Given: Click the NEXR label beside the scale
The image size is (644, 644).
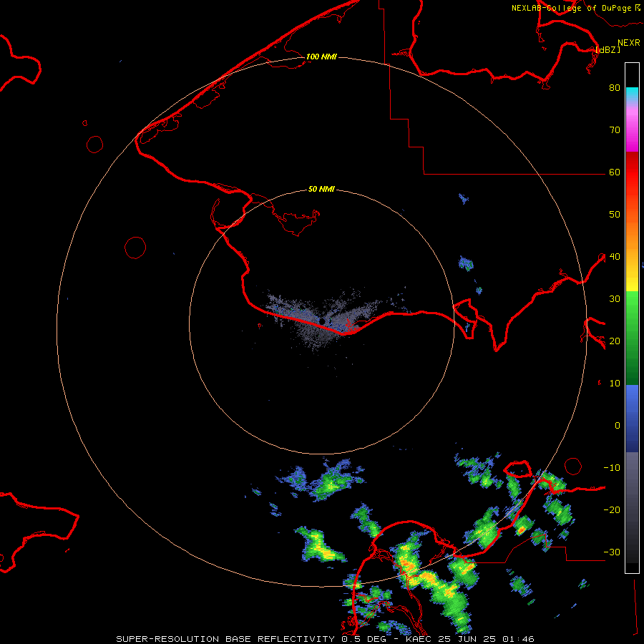Looking at the screenshot, I should click(x=629, y=42).
